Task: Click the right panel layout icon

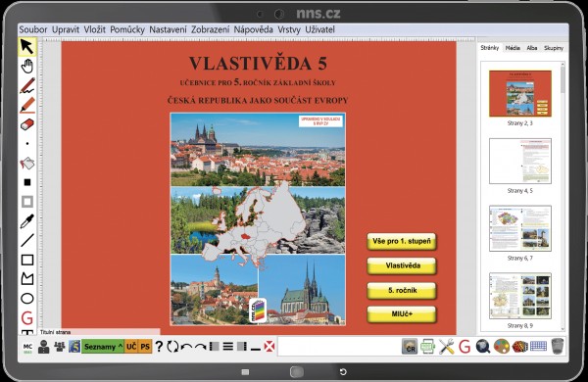Action: 242,347
